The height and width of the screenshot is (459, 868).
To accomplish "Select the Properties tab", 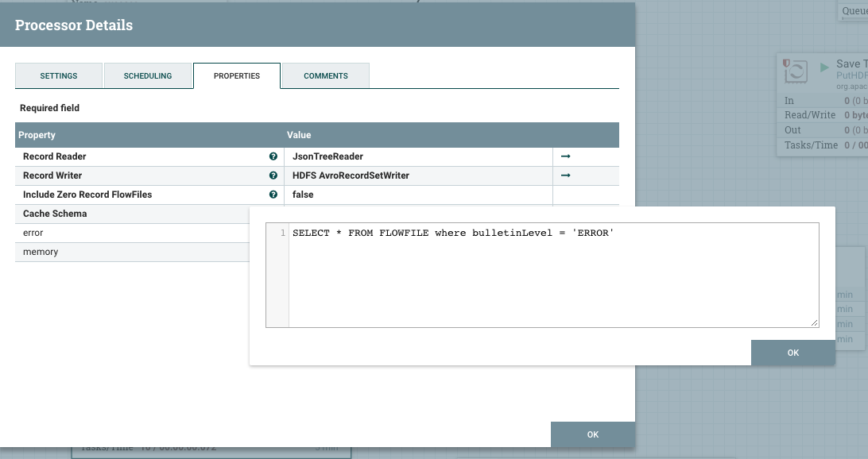I will [238, 75].
